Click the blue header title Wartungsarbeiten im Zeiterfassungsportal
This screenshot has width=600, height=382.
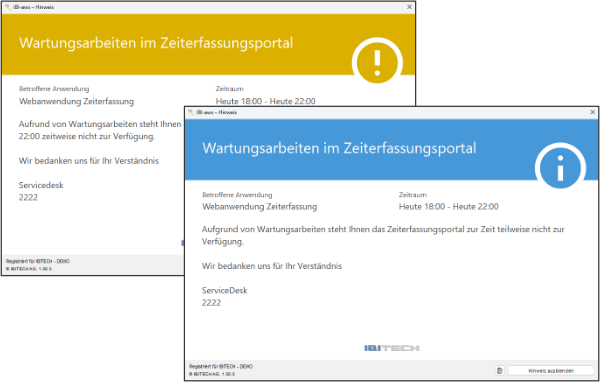pyautogui.click(x=339, y=148)
